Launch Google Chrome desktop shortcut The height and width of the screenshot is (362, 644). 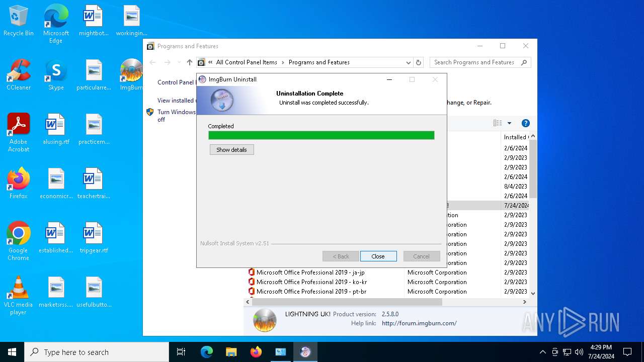click(x=19, y=241)
